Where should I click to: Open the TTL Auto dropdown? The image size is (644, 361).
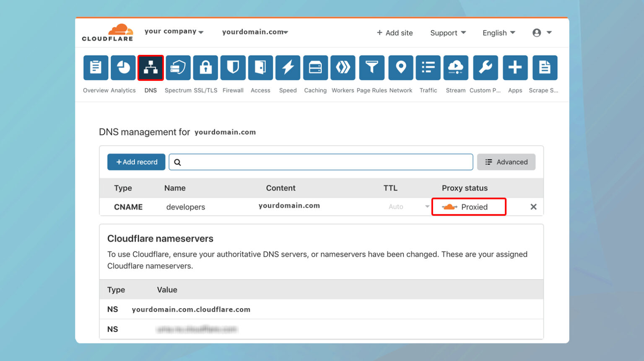407,206
